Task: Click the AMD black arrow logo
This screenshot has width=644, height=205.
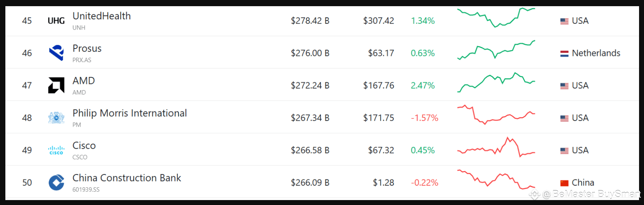Action: (x=56, y=85)
